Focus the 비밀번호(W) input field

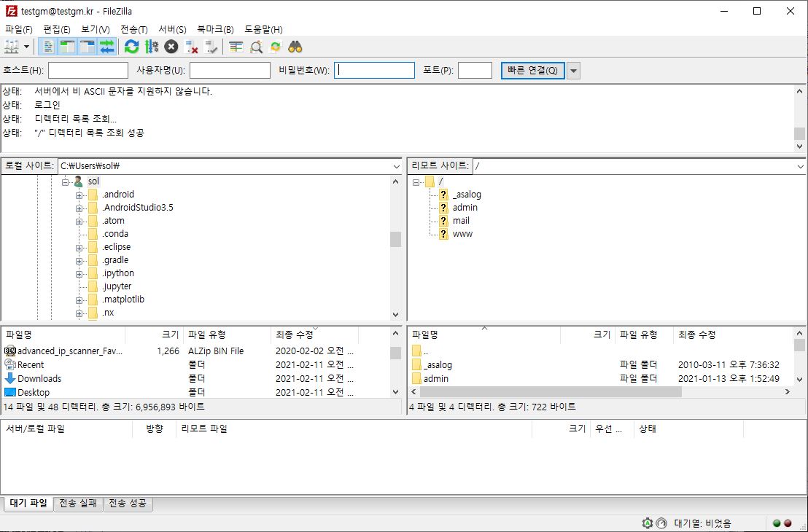point(375,71)
